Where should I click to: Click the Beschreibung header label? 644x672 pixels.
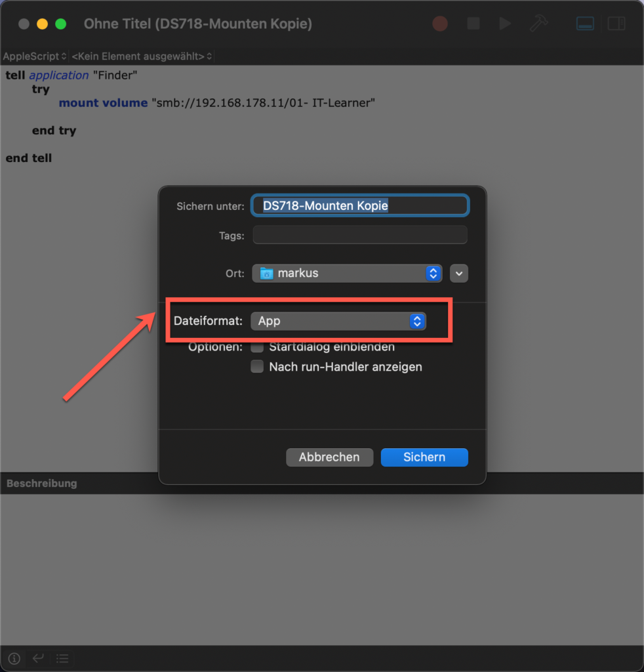click(42, 484)
